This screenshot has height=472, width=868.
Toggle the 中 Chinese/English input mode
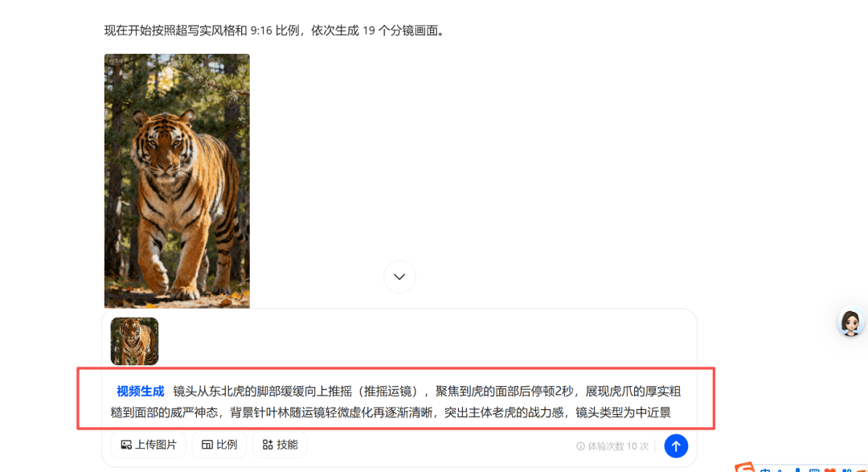point(765,470)
